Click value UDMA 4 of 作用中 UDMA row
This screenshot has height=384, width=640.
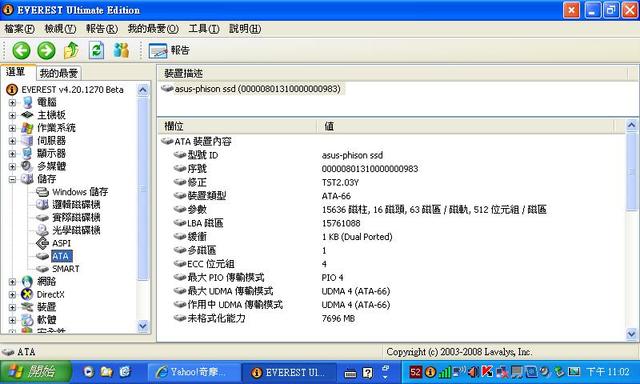coord(356,305)
